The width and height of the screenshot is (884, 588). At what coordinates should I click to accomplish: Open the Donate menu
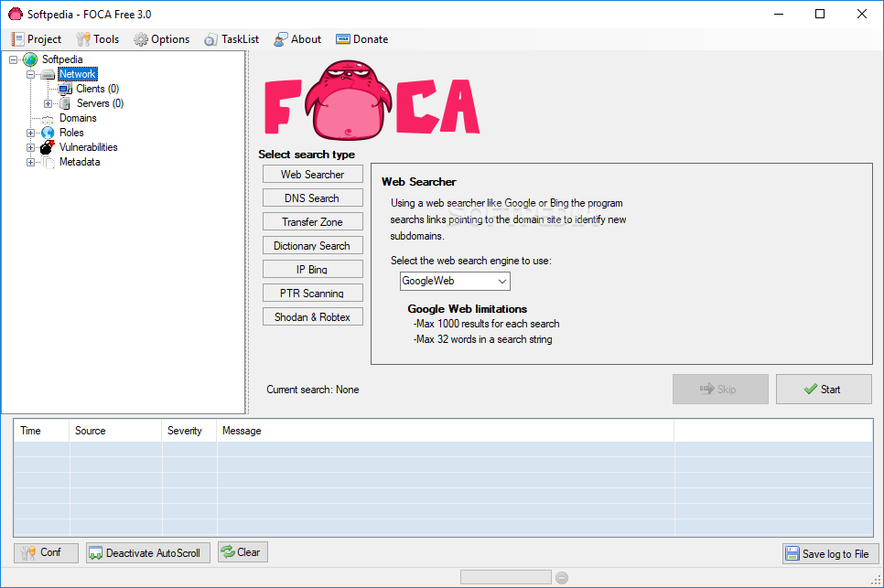362,39
